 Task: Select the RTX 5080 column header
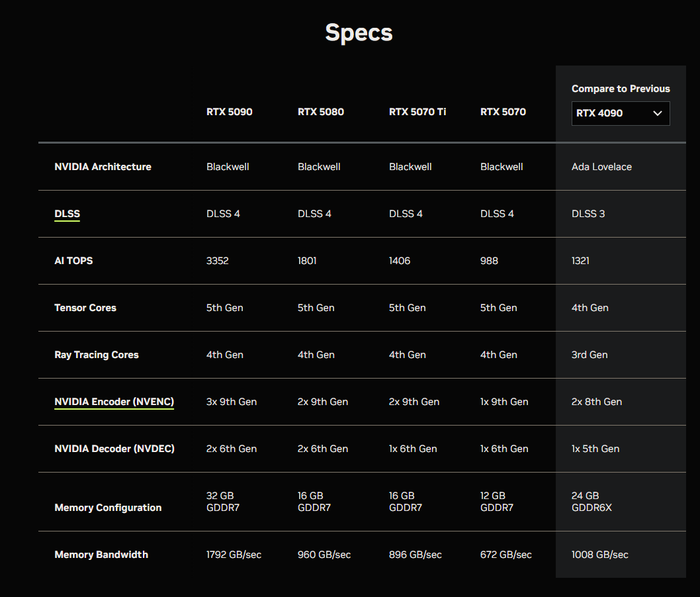pos(320,112)
